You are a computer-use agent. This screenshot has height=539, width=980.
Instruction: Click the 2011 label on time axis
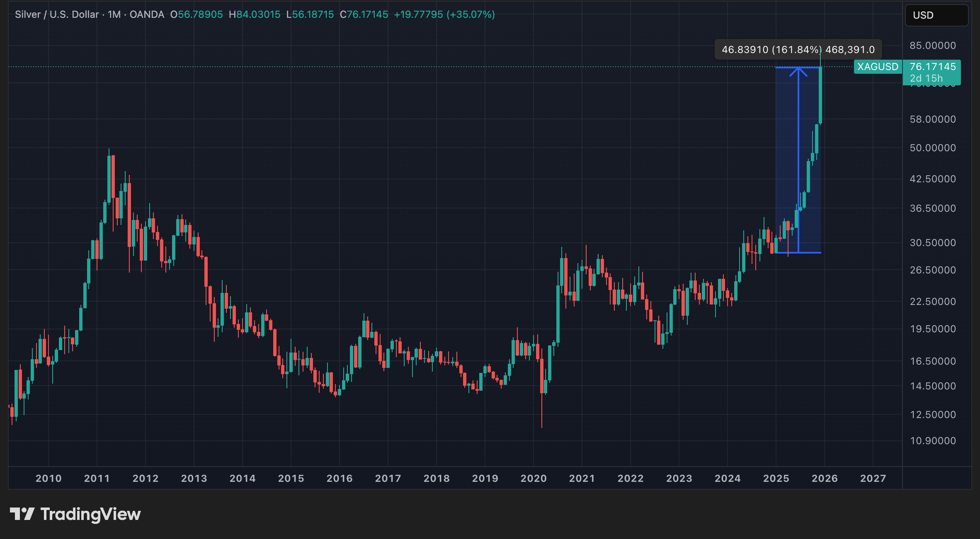[x=97, y=479]
